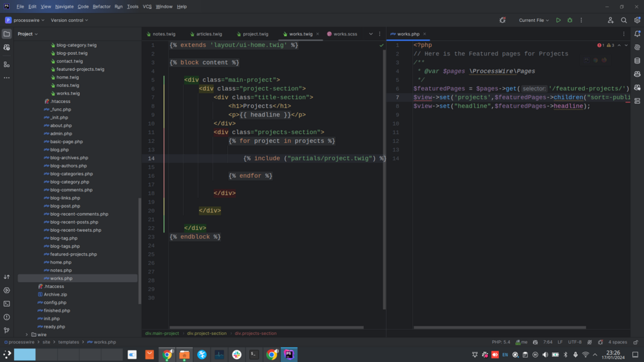Open the Terminal tool window icon
The image size is (644, 362).
[x=6, y=303]
